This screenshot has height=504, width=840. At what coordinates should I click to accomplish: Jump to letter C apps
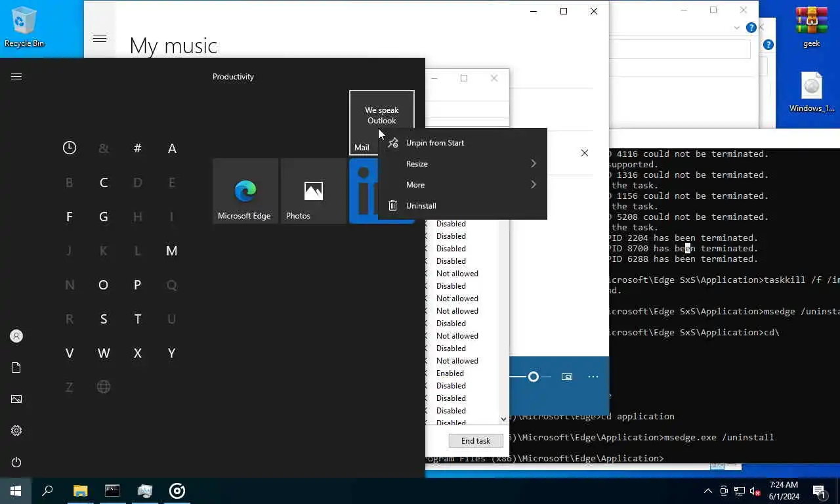104,182
